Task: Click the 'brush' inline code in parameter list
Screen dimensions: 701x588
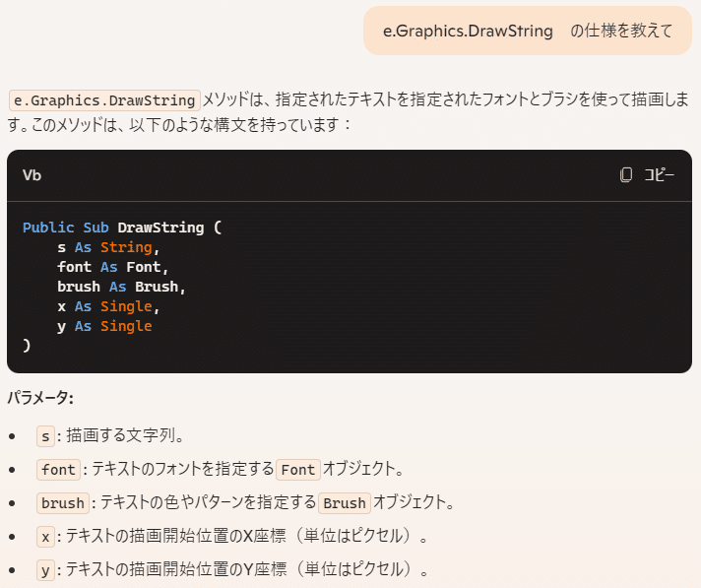Action: click(x=63, y=503)
